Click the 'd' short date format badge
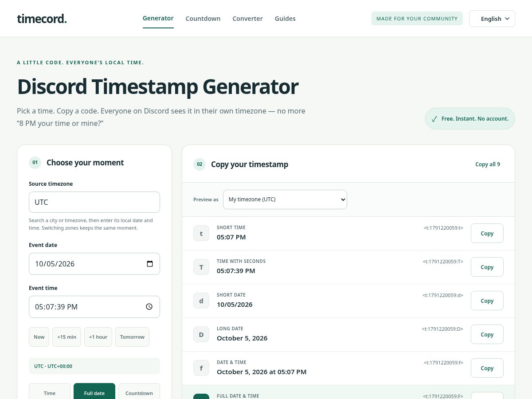Image resolution: width=532 pixels, height=399 pixels. [201, 301]
